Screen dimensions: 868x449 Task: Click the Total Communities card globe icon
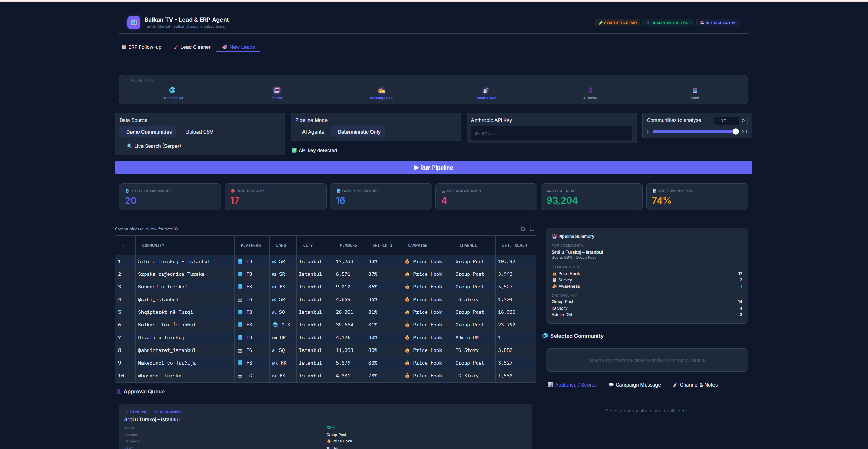point(127,191)
